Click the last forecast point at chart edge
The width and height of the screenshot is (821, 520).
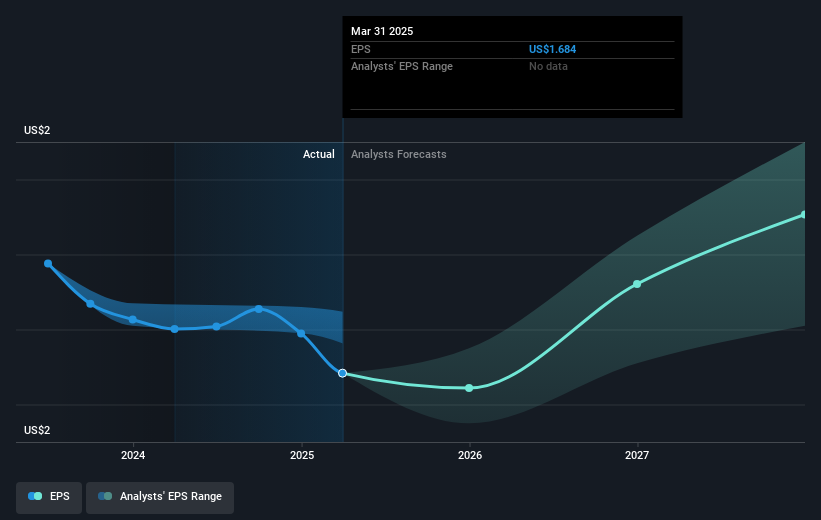(804, 215)
